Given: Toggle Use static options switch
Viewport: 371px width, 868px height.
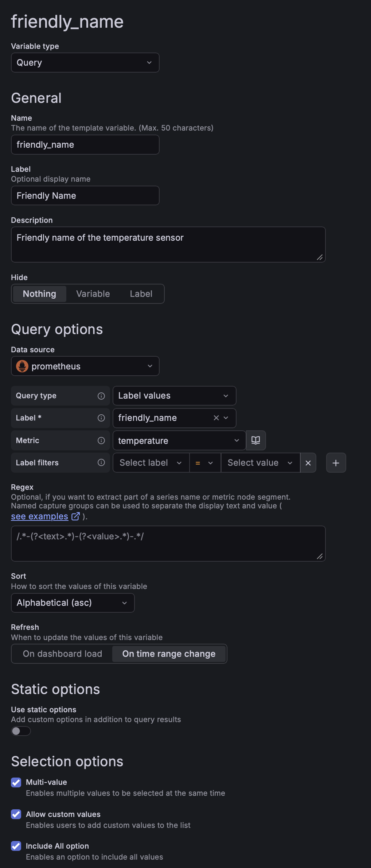Looking at the screenshot, I should click(21, 731).
